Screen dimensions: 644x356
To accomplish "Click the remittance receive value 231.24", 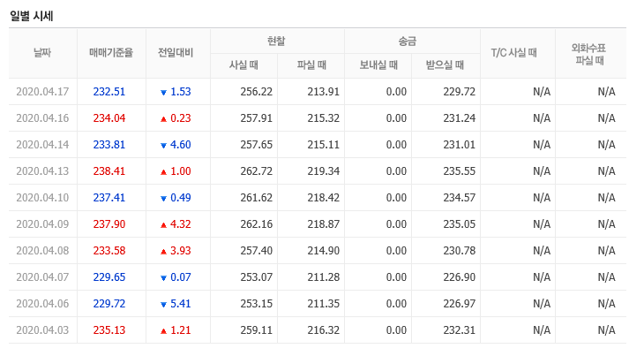I will tap(459, 118).
